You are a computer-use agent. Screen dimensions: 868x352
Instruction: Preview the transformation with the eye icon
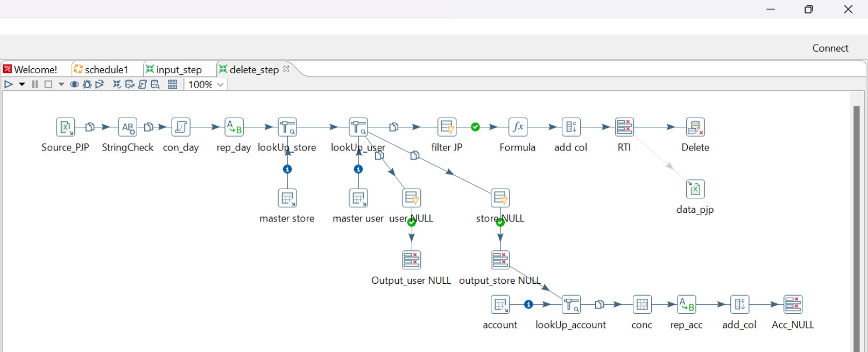[74, 84]
